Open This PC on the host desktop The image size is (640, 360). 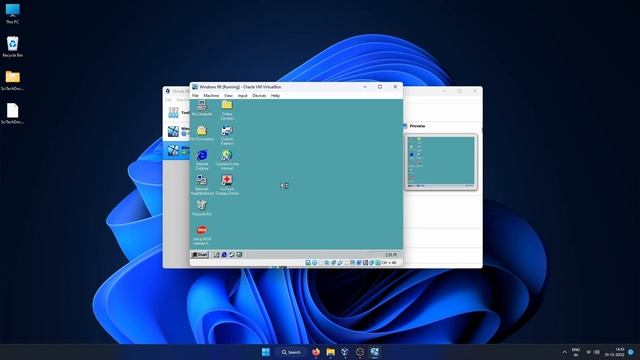pyautogui.click(x=12, y=13)
